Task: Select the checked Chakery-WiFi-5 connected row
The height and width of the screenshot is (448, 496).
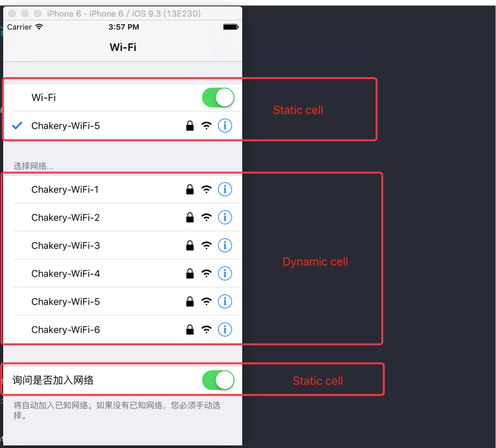Action: (123, 126)
